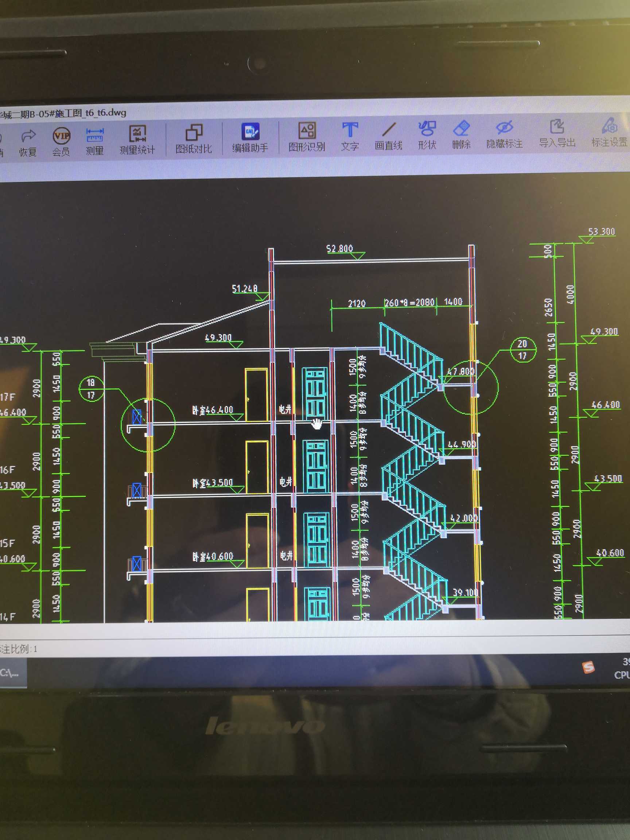Click the 43.500 elevation marker on right
The image size is (630, 840).
[608, 478]
